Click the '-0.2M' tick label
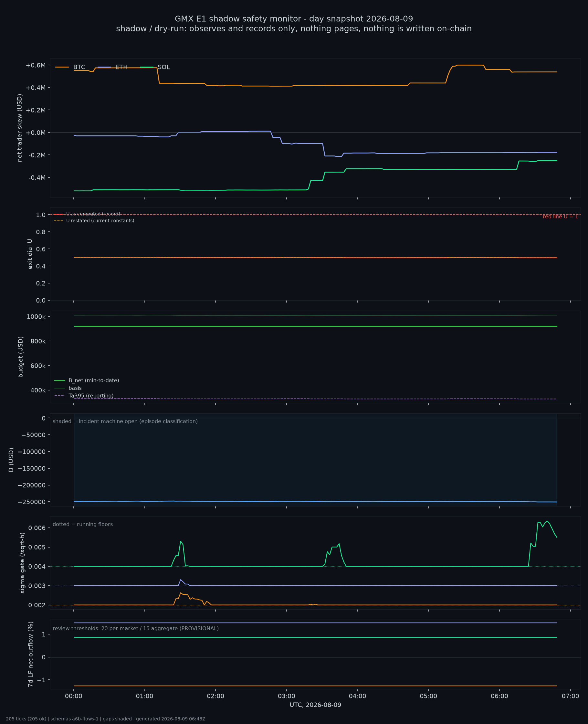The width and height of the screenshot is (588, 724). pos(37,155)
